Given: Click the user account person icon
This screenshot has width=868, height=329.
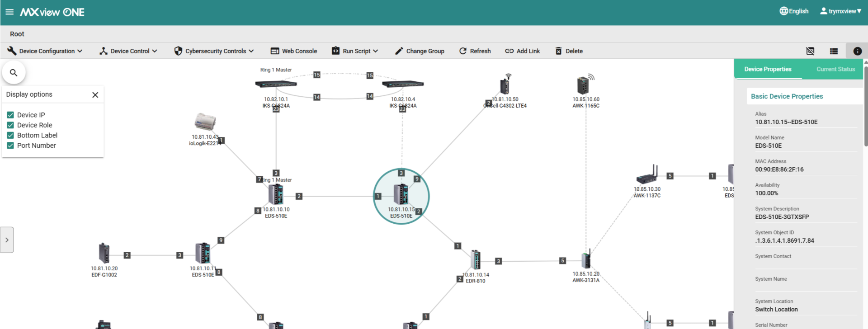Looking at the screenshot, I should click(824, 11).
